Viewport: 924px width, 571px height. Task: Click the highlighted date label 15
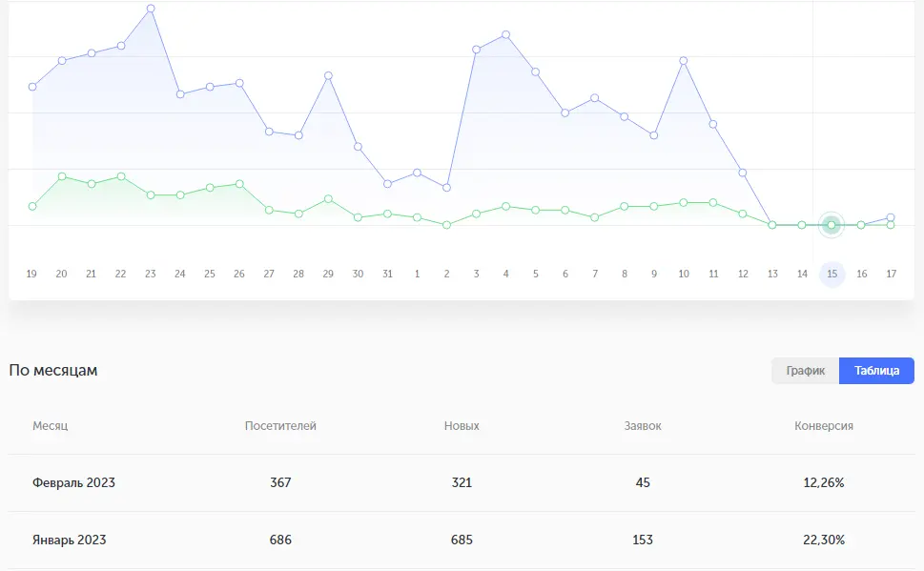[832, 275]
